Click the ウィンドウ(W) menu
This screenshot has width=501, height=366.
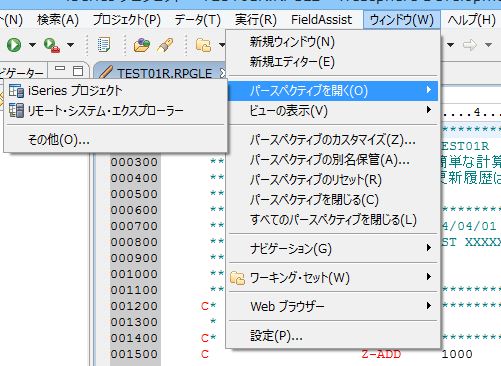402,20
